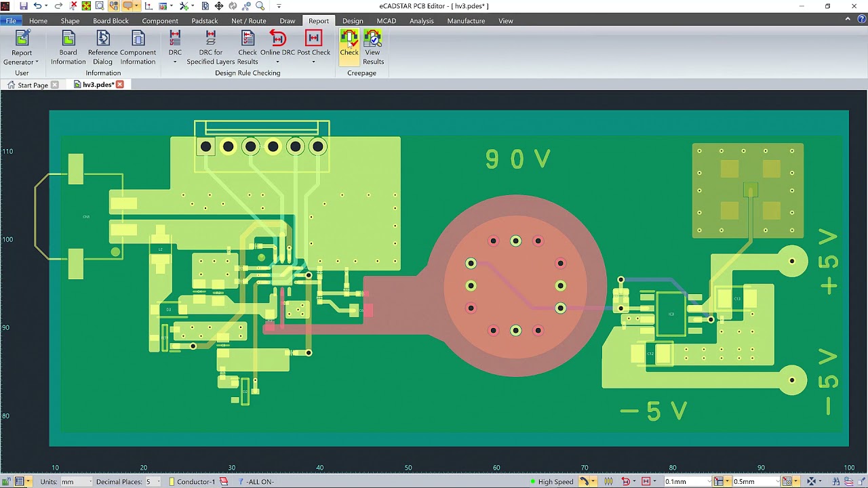Expand the Online DRC dropdown arrow
This screenshot has height=488, width=868.
coord(277,62)
